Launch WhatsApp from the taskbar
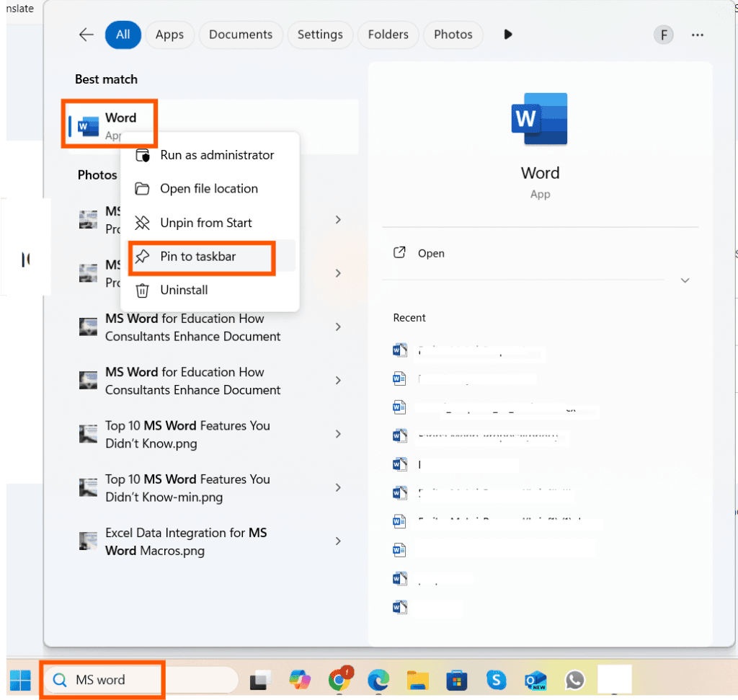The image size is (738, 700). pyautogui.click(x=574, y=680)
